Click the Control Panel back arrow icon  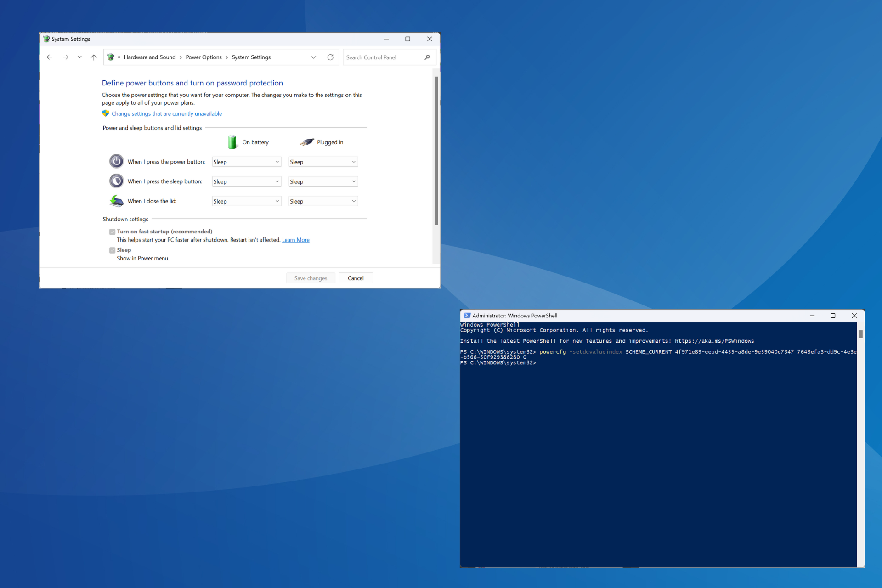coord(50,58)
